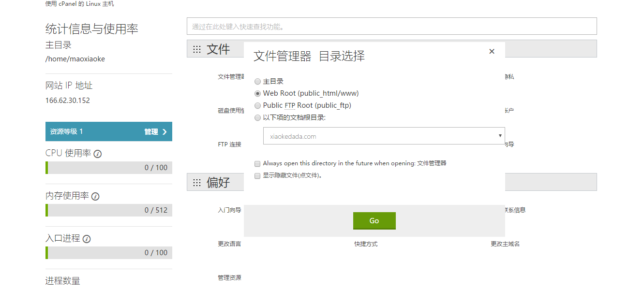Click the grid icon beside 文件 section
644x289 pixels.
click(197, 49)
